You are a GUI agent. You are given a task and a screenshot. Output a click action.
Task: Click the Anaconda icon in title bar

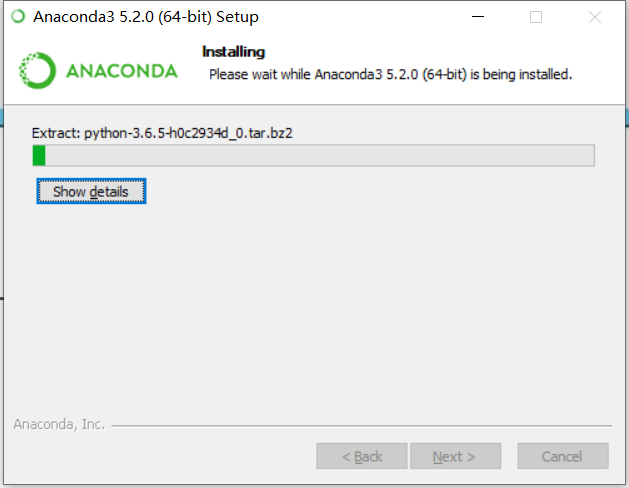(18, 17)
